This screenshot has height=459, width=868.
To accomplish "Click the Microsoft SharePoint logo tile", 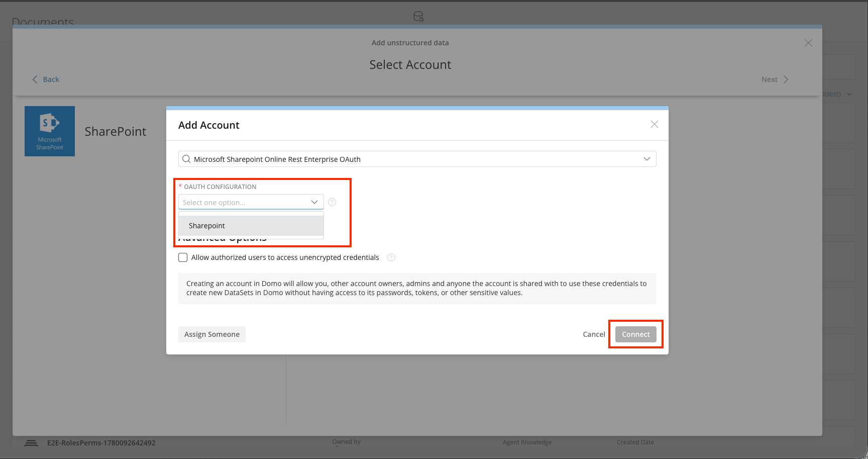I will (x=50, y=131).
